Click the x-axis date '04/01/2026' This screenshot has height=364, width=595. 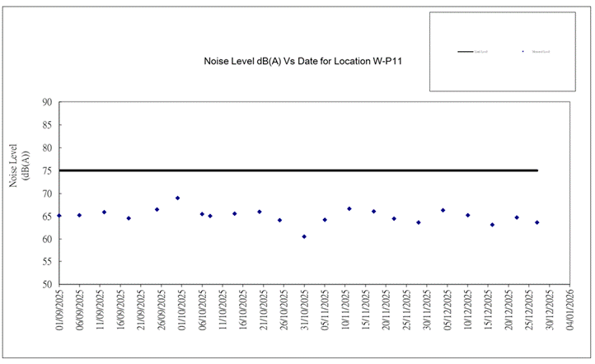click(x=570, y=310)
